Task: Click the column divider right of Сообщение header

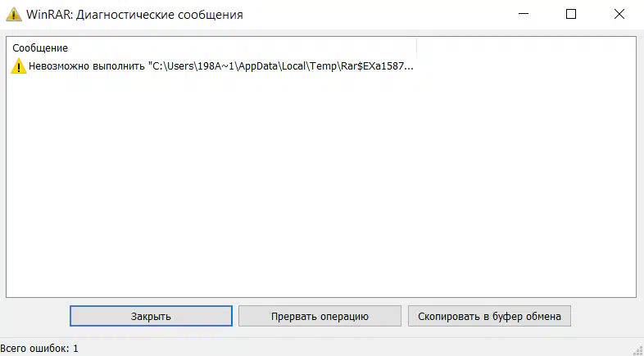Action: click(417, 47)
